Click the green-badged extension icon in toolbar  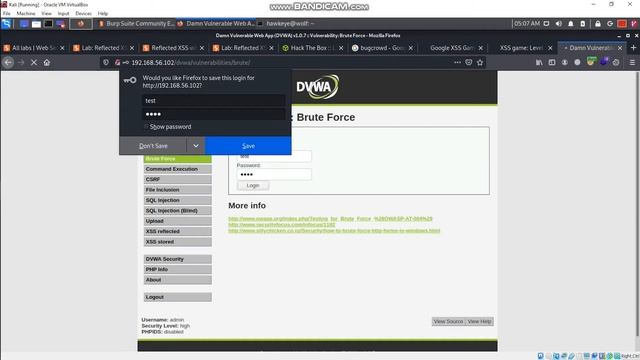[591, 62]
